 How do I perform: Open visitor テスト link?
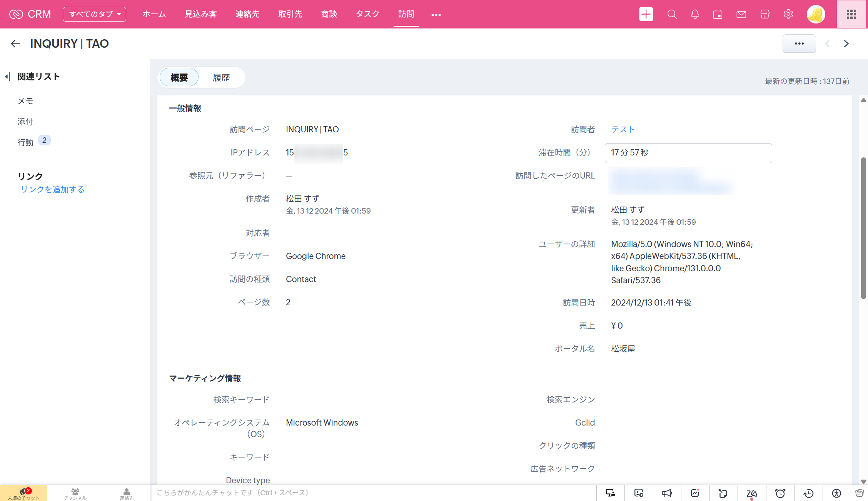click(x=623, y=129)
